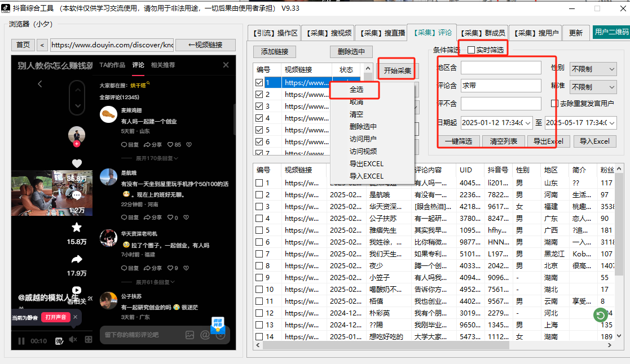Uncheck row 3 in video link list

click(x=259, y=106)
